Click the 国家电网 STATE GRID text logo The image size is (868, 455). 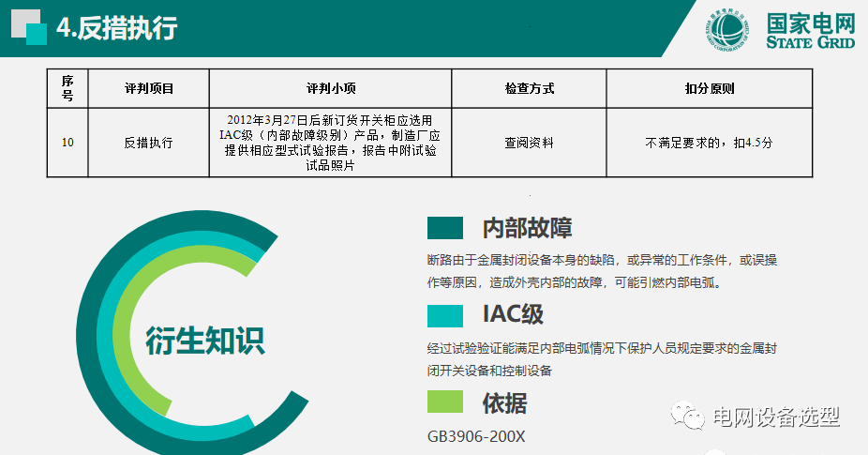point(808,30)
